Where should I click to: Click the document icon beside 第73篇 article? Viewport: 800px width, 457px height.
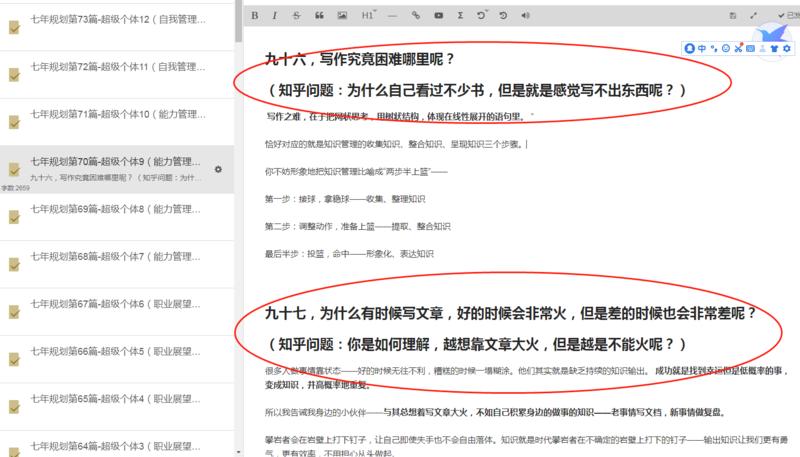14,27
